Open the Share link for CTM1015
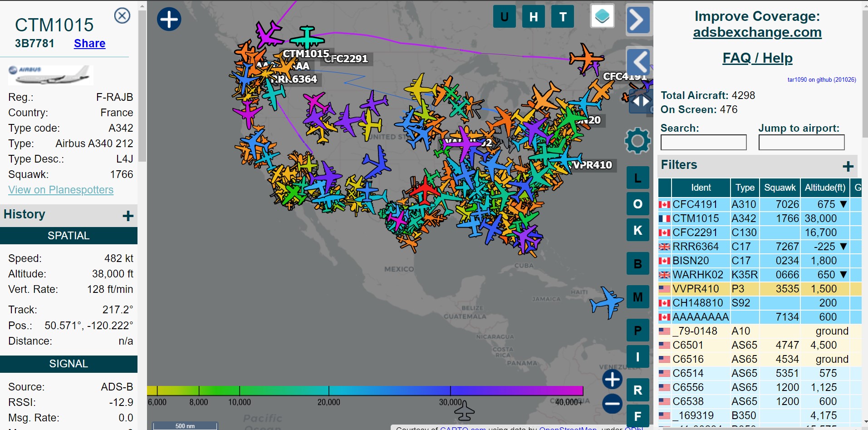 tap(89, 43)
